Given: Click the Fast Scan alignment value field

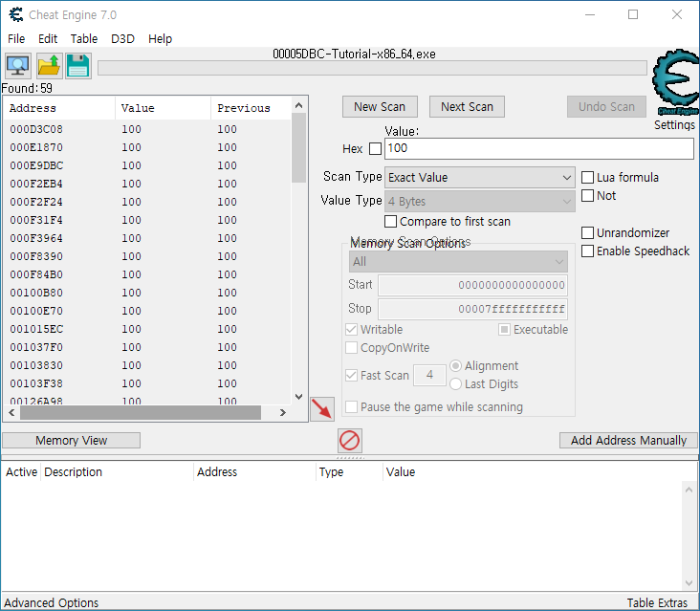Looking at the screenshot, I should 429,375.
